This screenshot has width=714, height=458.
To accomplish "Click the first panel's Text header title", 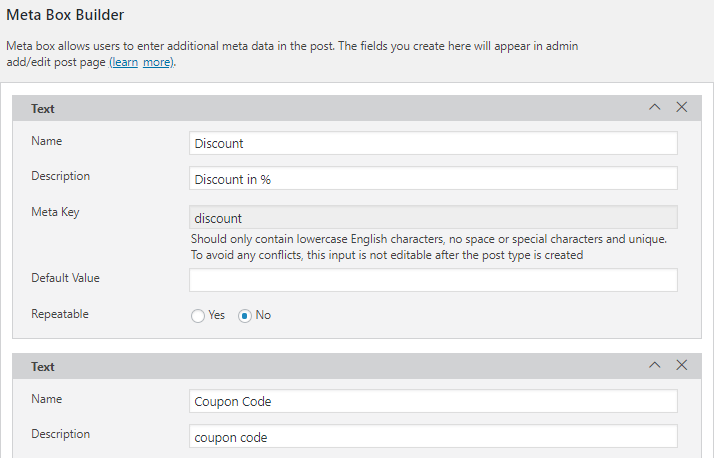I will pos(43,109).
